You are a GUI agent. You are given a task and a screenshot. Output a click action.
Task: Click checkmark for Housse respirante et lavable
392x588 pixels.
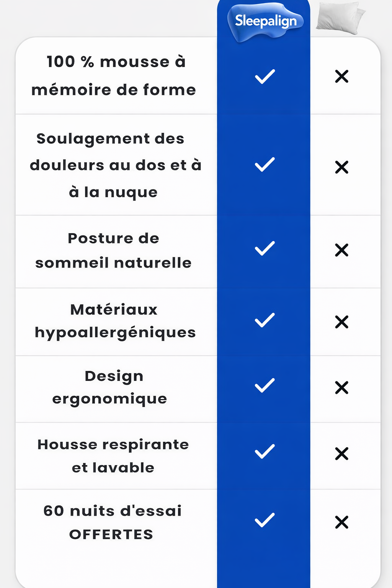pos(265,451)
